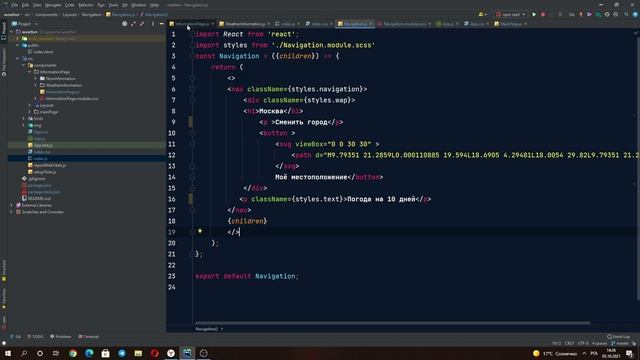This screenshot has width=640, height=360.
Task: Open the npm start run configuration dropdown
Action: pos(511,14)
